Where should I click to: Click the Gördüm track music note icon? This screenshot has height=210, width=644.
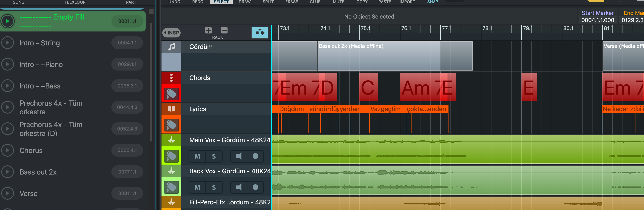coord(171,47)
